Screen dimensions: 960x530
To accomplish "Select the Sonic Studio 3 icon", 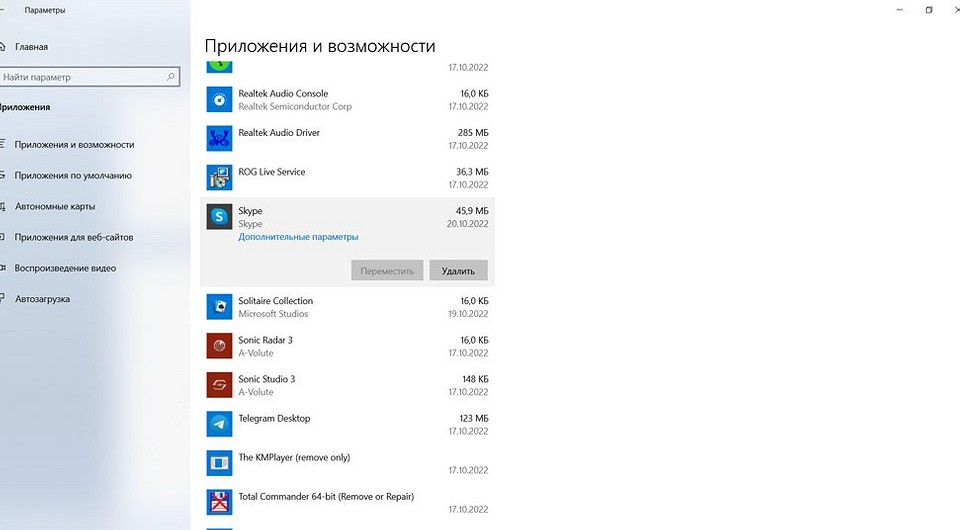I will tap(219, 385).
